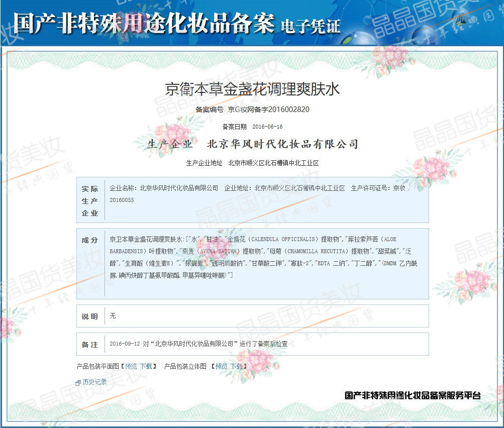Viewport: 504px width, 428px height.
Task: Select the product title 京衛本草金盏花调理爽肤水
Action: pos(252,89)
